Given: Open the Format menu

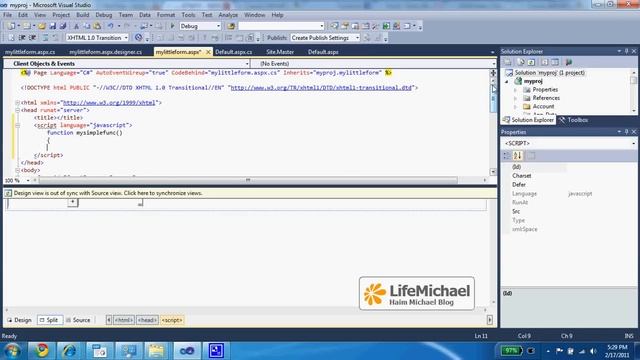Looking at the screenshot, I should tap(166, 15).
